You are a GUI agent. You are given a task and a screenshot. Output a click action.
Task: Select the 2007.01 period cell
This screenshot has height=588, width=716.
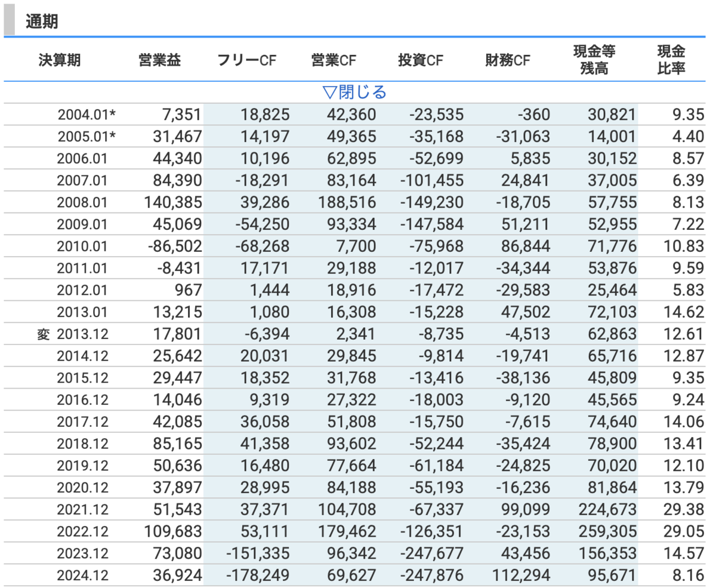click(x=82, y=180)
